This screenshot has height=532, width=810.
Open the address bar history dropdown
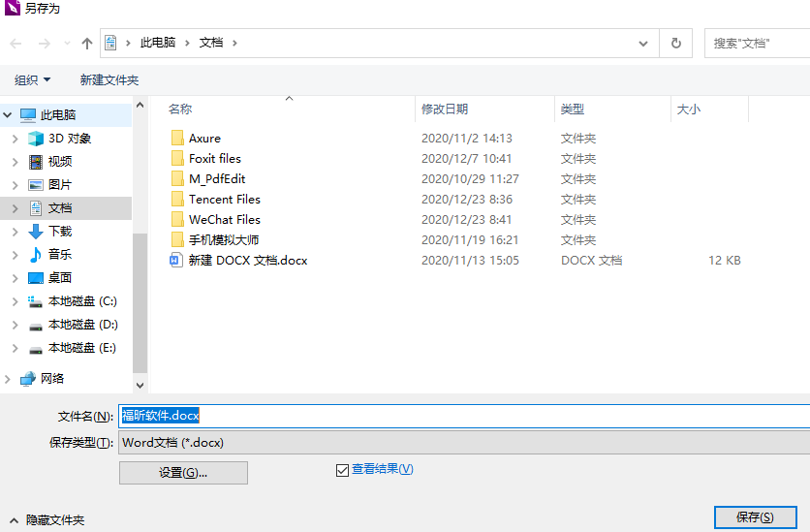[643, 44]
